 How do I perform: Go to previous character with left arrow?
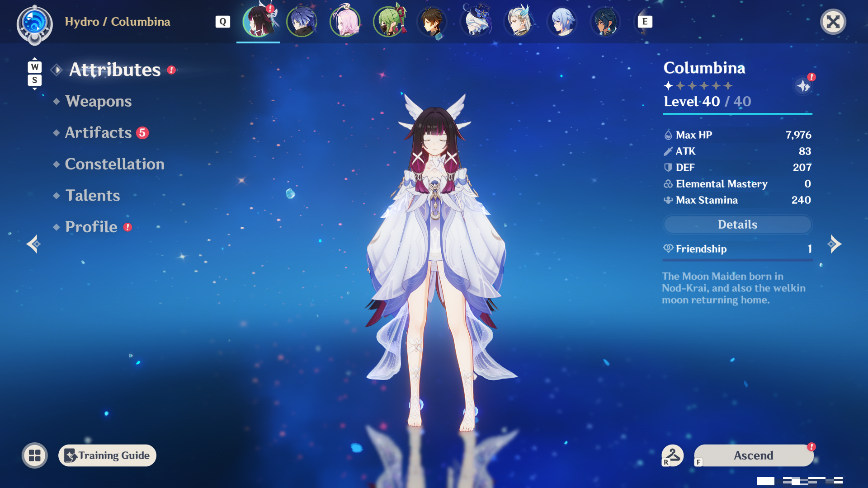[x=33, y=244]
